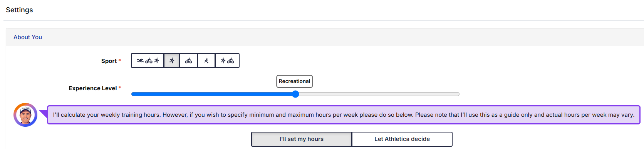The width and height of the screenshot is (644, 149).
Task: Enable the "I'll set my hours" option
Action: [302, 139]
